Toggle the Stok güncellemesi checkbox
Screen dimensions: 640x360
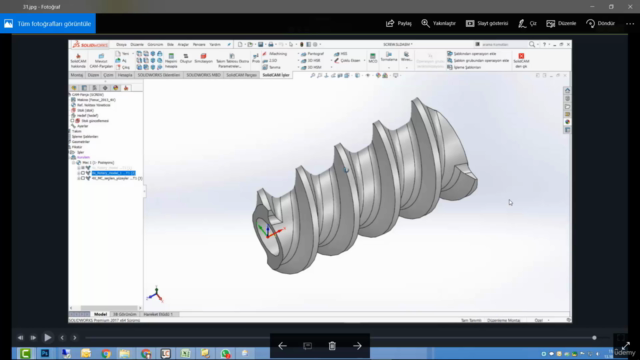[73, 121]
